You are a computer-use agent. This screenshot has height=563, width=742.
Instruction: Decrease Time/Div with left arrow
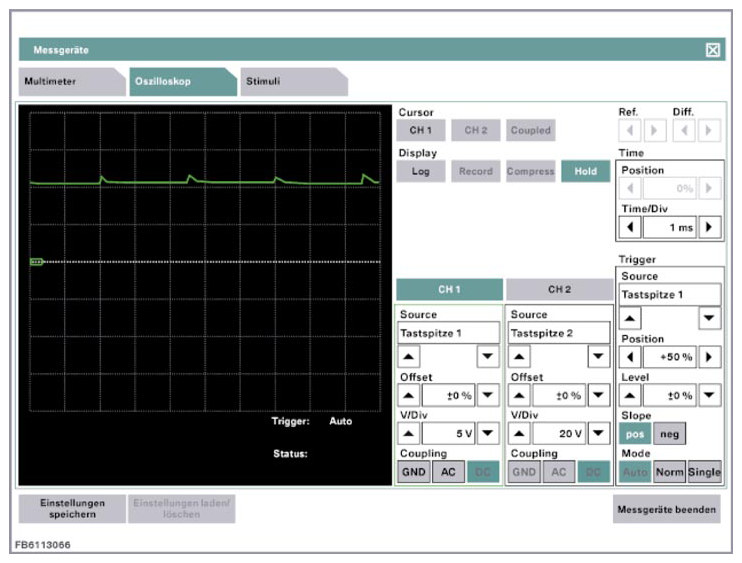[x=630, y=227]
